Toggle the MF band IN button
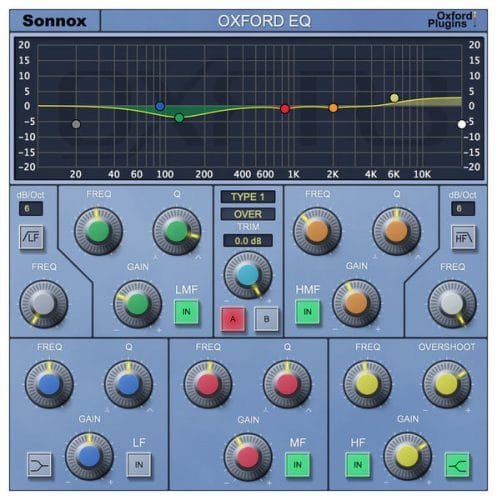This screenshot has width=497, height=500. click(x=297, y=464)
